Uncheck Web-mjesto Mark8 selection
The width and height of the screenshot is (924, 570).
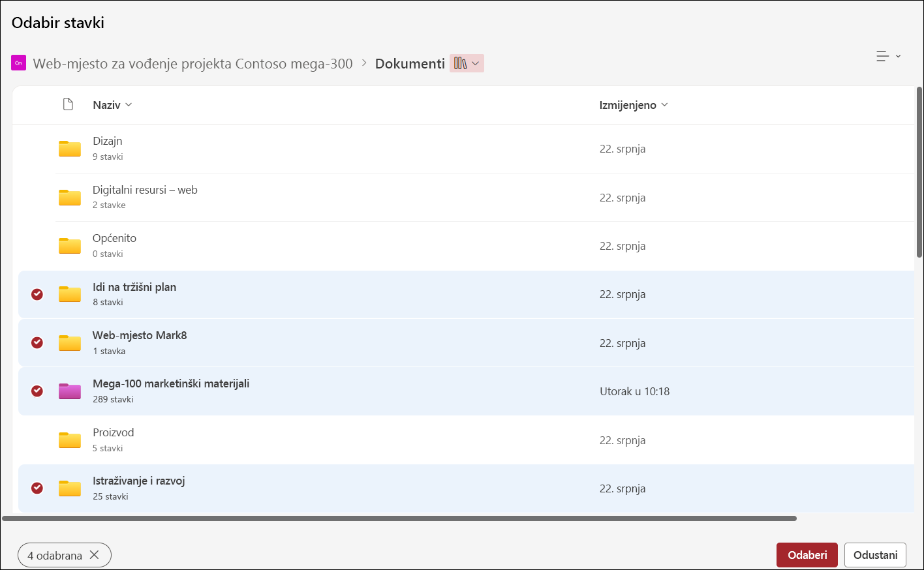(x=37, y=343)
